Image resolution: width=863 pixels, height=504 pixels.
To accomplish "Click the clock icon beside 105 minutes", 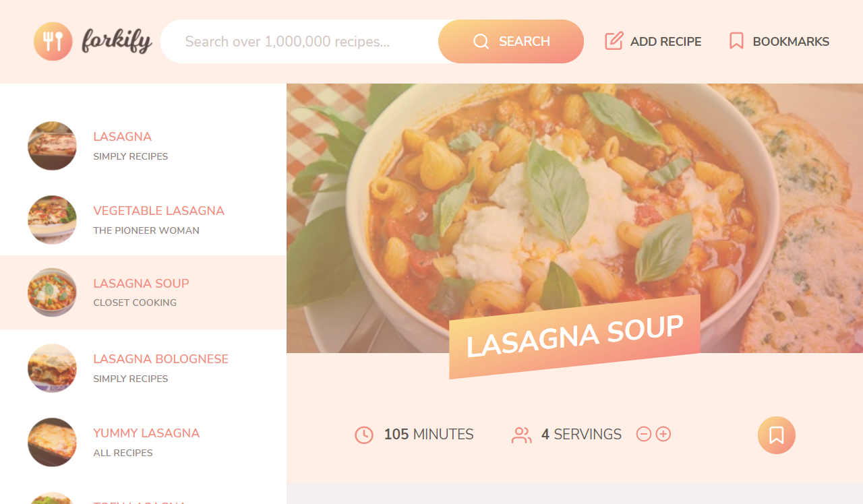I will coord(364,435).
